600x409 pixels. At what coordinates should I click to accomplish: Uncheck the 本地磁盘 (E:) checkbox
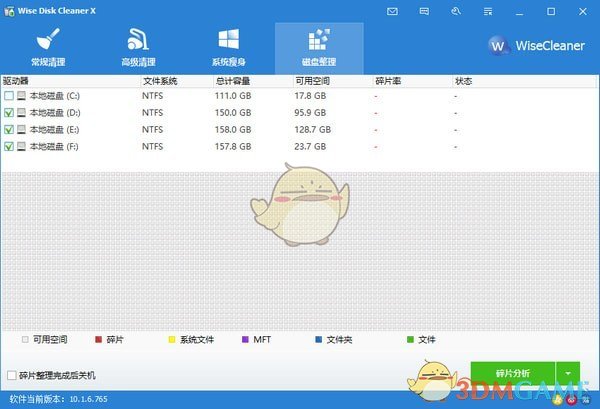[x=9, y=129]
